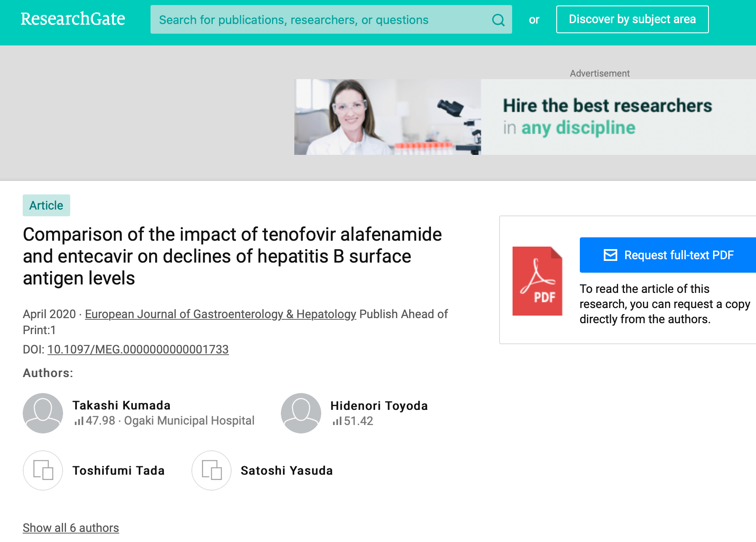Viewport: 756px width, 542px height.
Task: Open Hidenori Toyoda's profile name
Action: click(x=379, y=406)
